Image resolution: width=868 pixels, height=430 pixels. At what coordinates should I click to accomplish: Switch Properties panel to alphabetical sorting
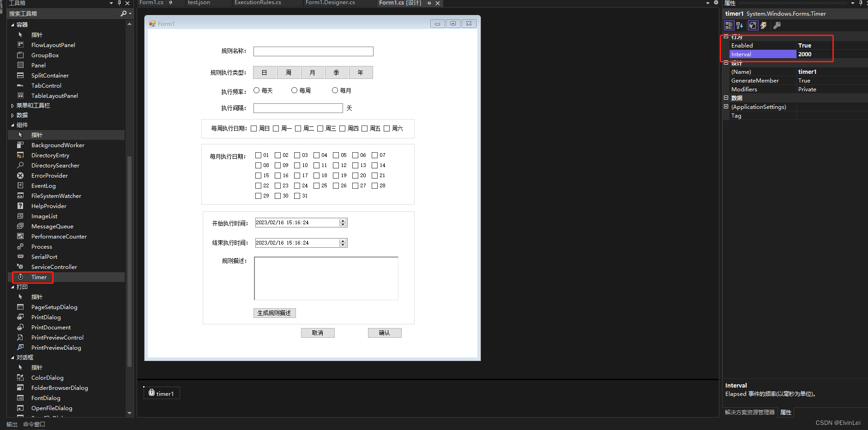(x=739, y=25)
